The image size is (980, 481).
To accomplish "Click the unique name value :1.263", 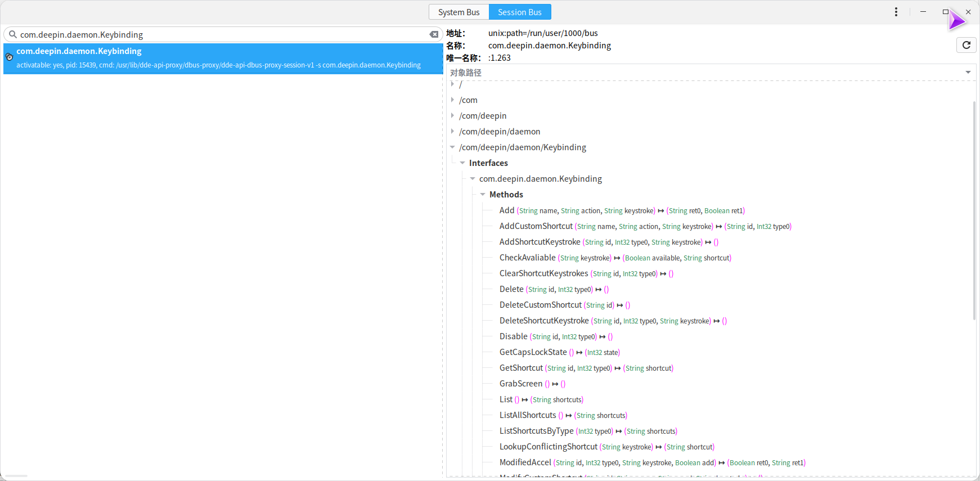I will [x=500, y=58].
